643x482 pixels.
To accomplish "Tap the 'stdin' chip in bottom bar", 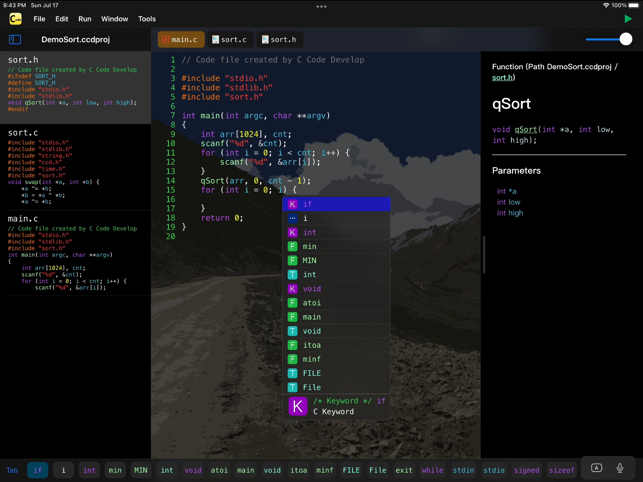I will [463, 470].
